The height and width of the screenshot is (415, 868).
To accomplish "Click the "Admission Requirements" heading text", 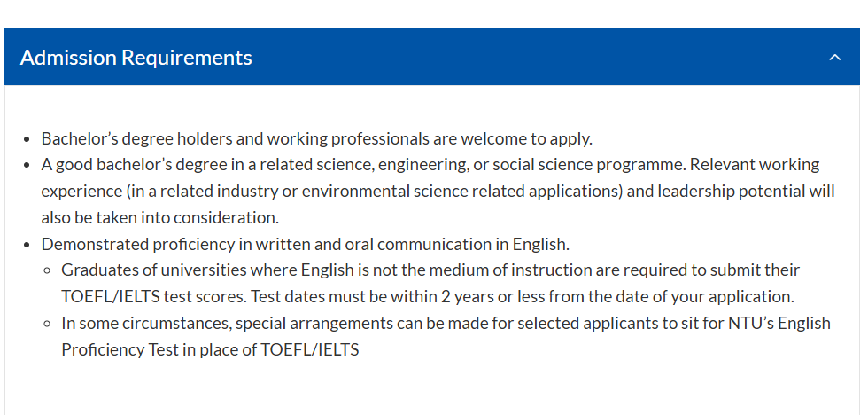I will pos(136,57).
